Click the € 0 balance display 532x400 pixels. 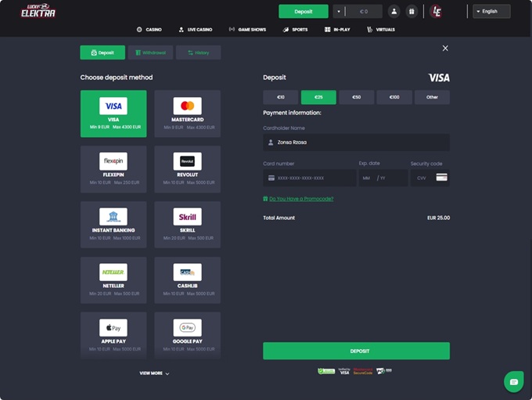click(364, 12)
